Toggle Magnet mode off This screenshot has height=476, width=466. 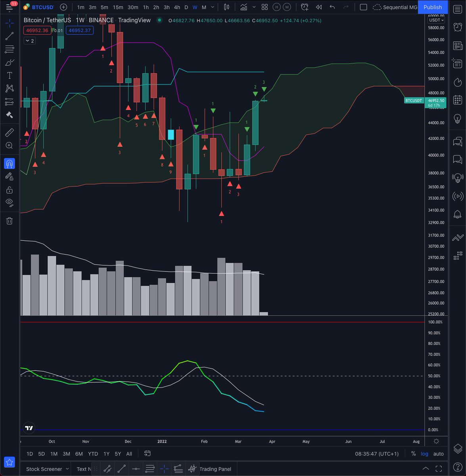pos(10,163)
